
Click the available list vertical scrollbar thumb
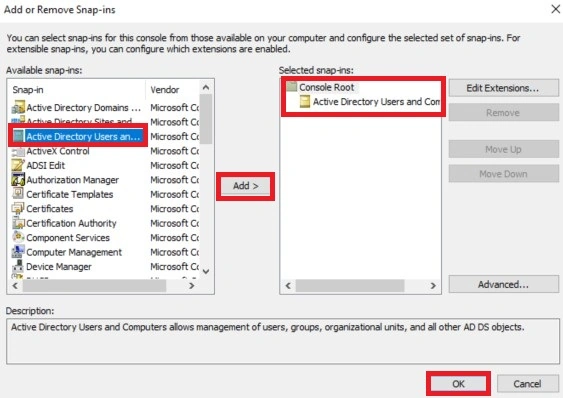pos(206,119)
